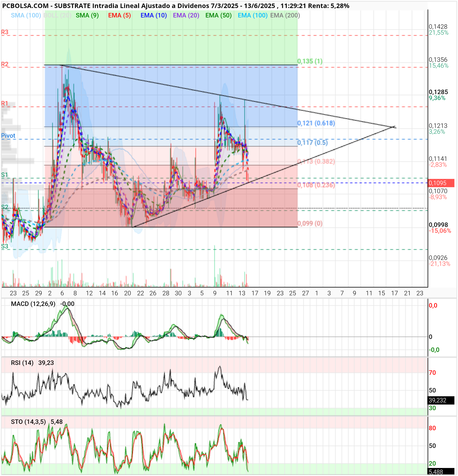Click the RSI (14) panel label
Image resolution: width=458 pixels, height=476 pixels.
click(22, 363)
